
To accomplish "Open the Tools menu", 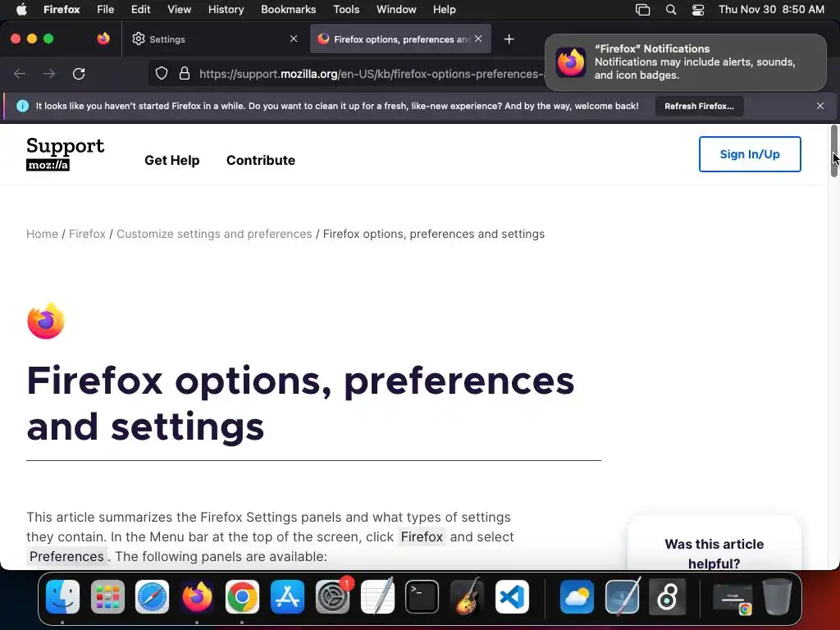I will coord(346,9).
